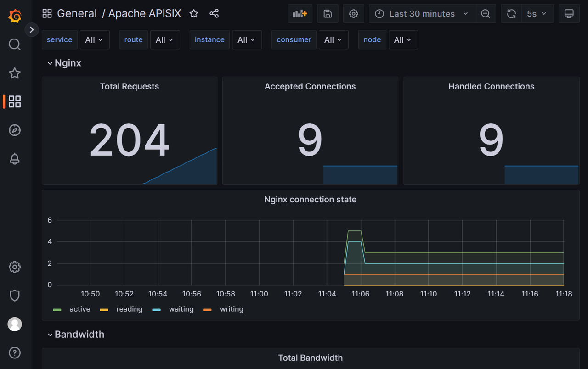The height and width of the screenshot is (369, 588).
Task: Click the dashboard grid icon beside General
Action: pyautogui.click(x=47, y=14)
